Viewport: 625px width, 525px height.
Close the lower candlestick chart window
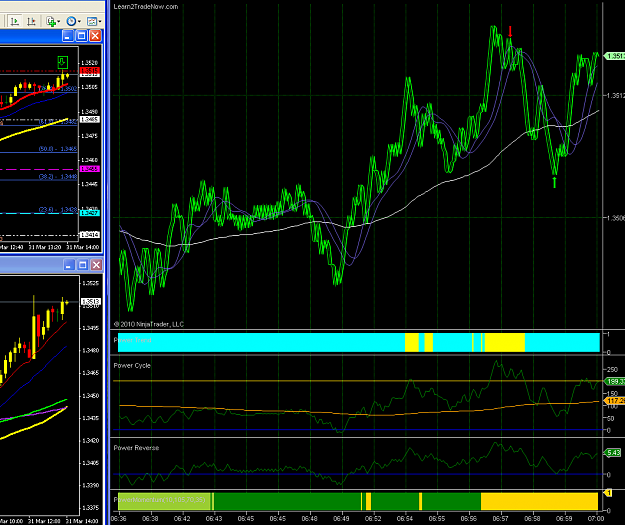96,265
